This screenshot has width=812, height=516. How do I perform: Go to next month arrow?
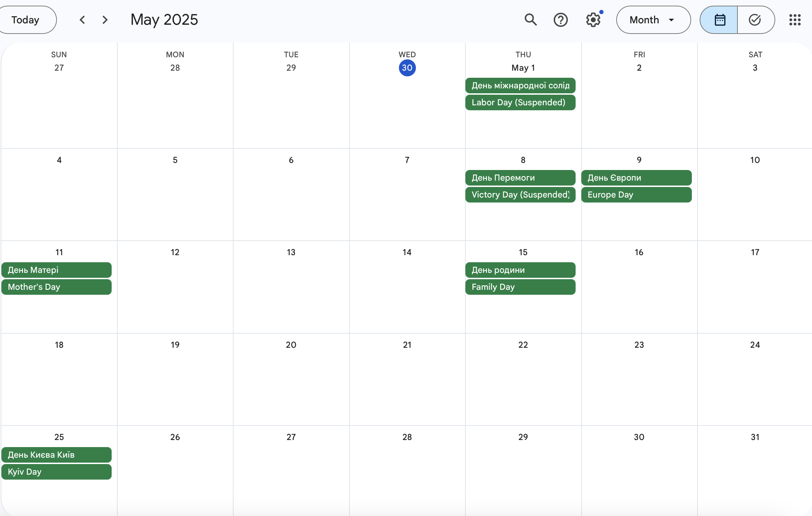(x=105, y=20)
